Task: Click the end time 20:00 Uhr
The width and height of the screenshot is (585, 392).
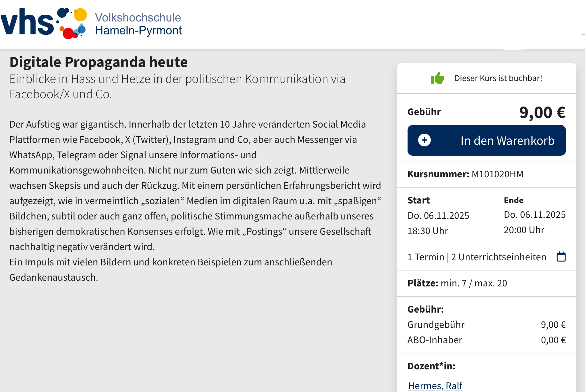Action: pos(524,230)
